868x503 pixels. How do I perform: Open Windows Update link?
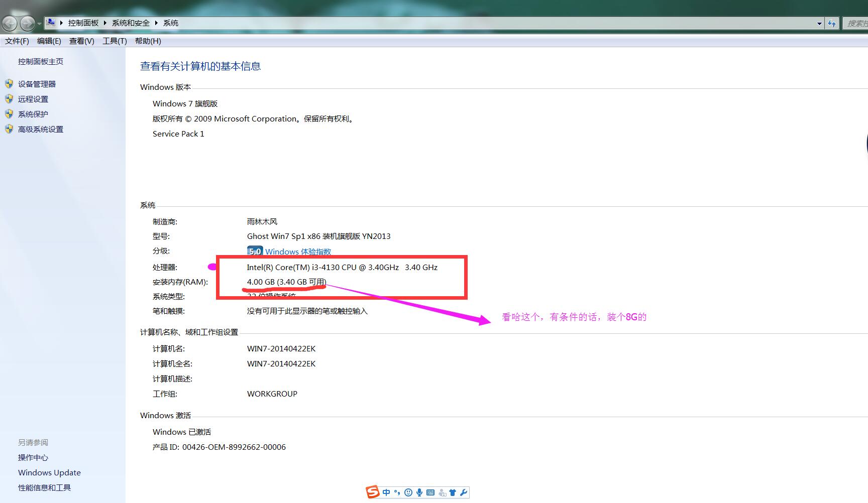tap(49, 473)
